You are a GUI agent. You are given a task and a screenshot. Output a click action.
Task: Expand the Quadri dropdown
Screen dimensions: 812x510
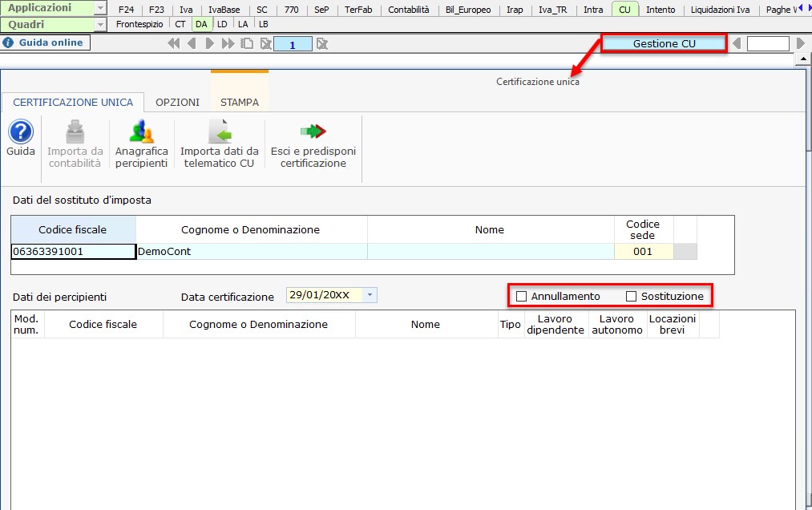tap(100, 24)
